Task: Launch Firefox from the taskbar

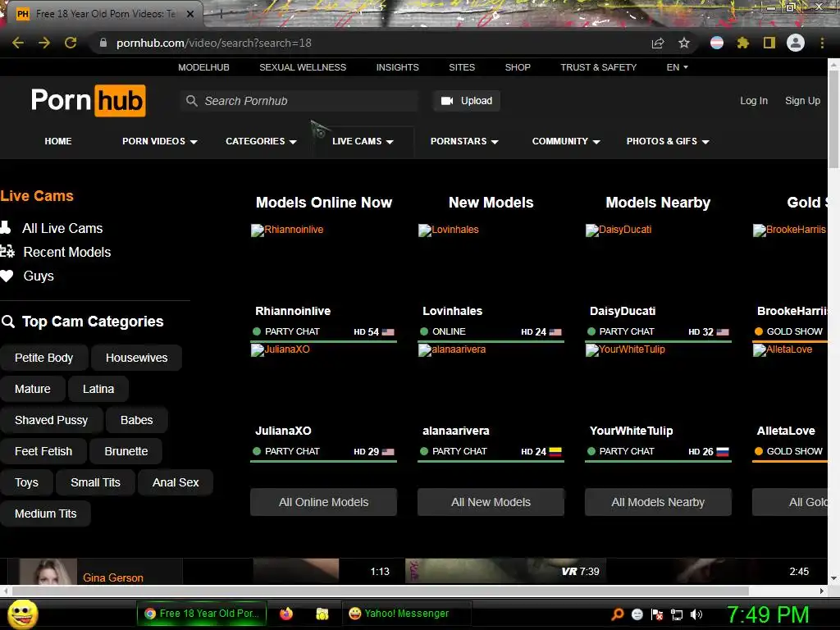Action: click(x=286, y=614)
